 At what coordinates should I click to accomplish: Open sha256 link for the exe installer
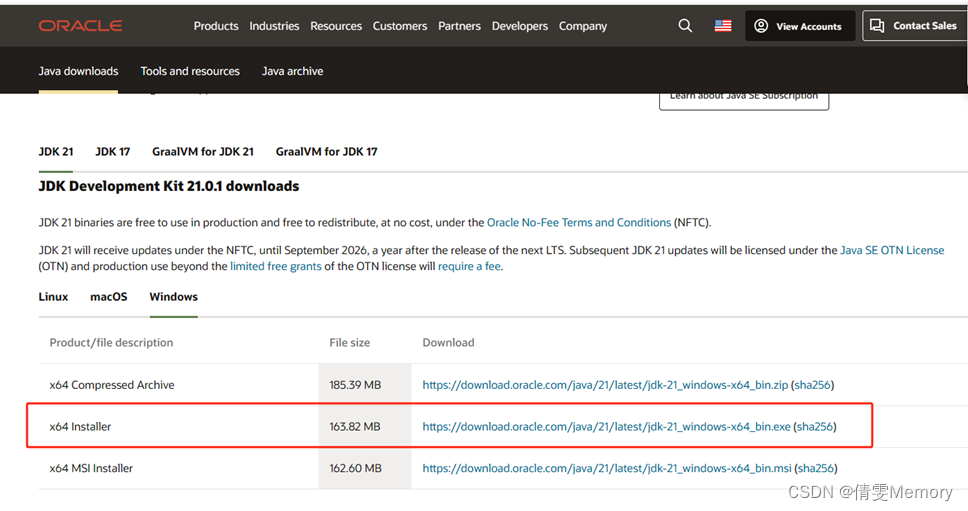pyautogui.click(x=815, y=426)
